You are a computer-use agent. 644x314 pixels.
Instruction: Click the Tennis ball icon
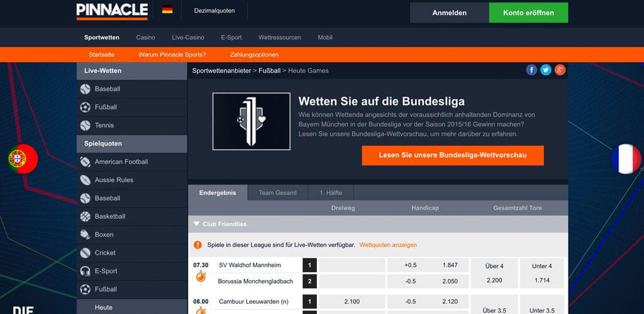pos(85,126)
